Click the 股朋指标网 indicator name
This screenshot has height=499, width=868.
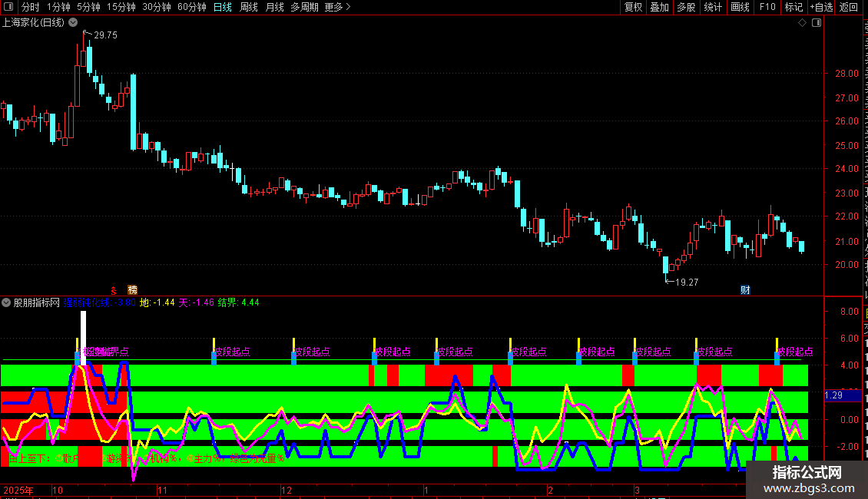pyautogui.click(x=37, y=302)
